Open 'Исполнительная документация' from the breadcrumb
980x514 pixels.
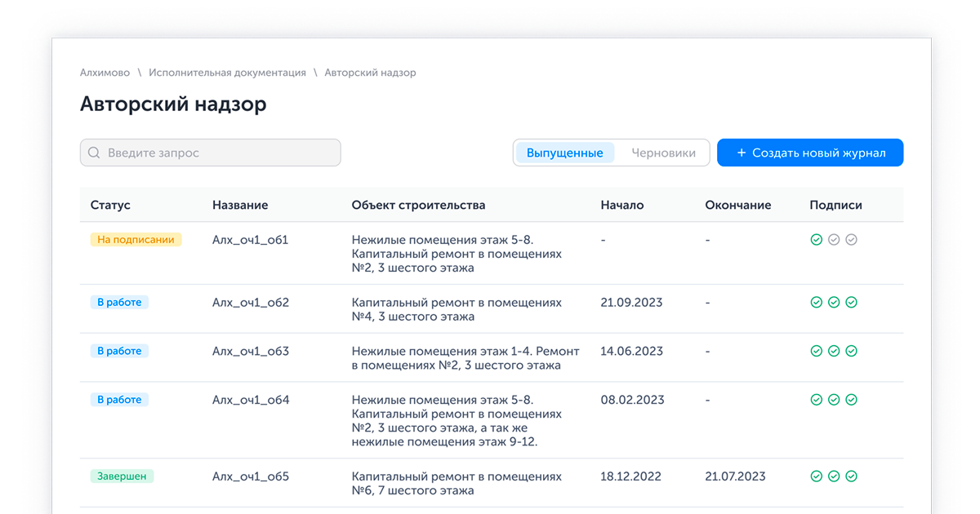(226, 73)
